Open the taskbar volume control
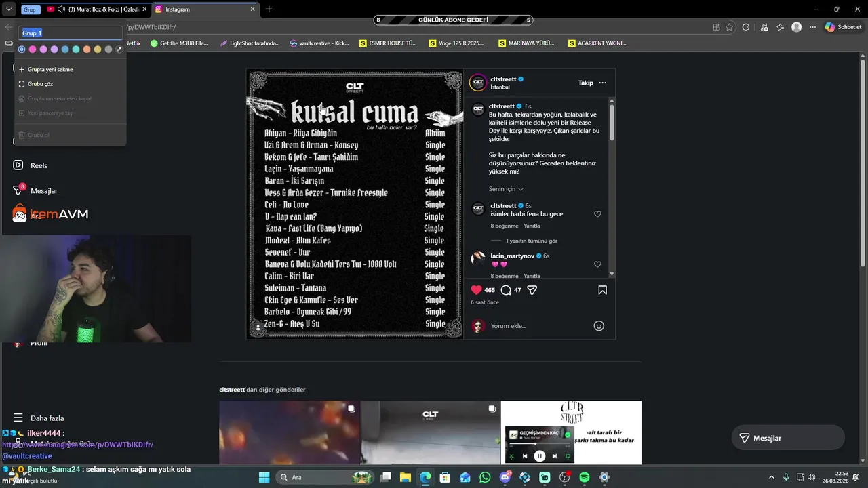Image resolution: width=868 pixels, height=488 pixels. [812, 477]
